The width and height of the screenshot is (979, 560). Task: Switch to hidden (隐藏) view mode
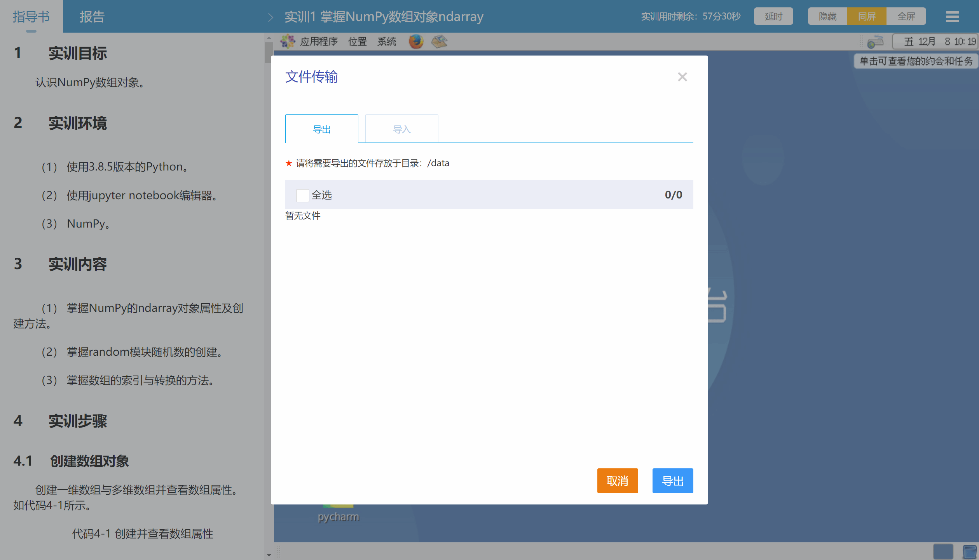pyautogui.click(x=827, y=17)
